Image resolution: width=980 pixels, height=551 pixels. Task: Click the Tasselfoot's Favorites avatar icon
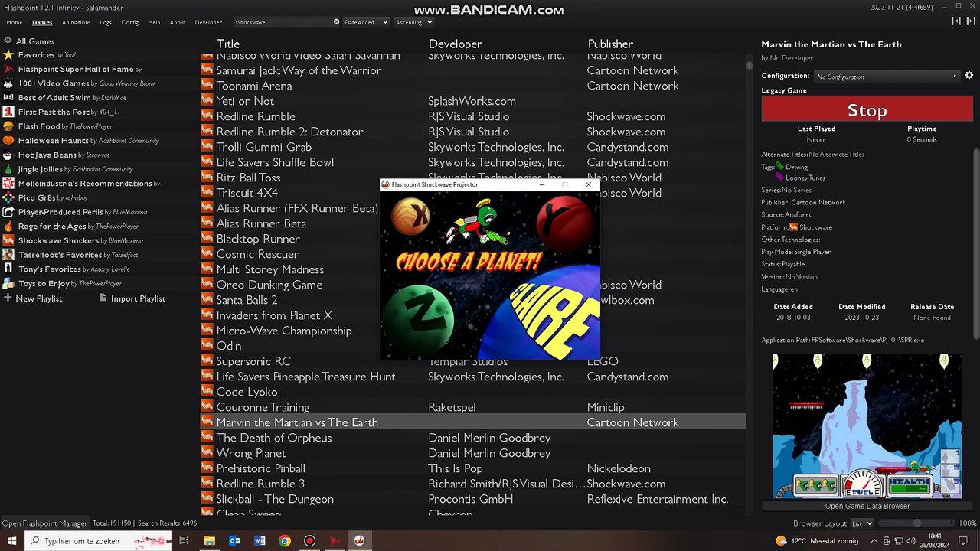click(x=8, y=255)
